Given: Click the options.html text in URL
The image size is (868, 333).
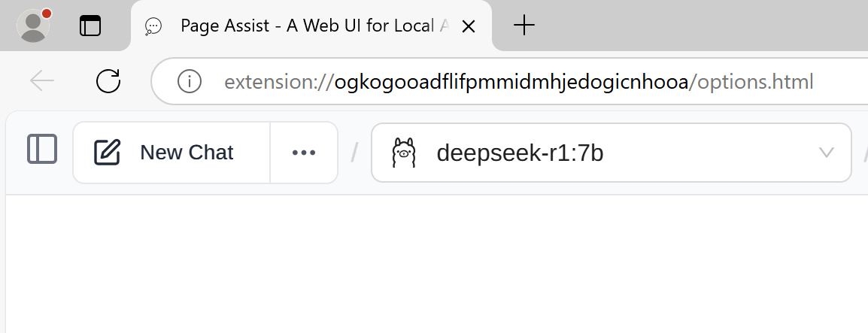Looking at the screenshot, I should pyautogui.click(x=755, y=81).
